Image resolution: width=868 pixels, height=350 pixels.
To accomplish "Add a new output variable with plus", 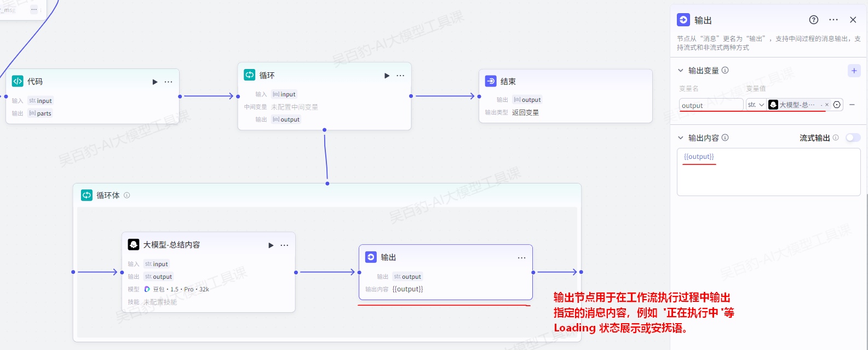I will click(854, 71).
